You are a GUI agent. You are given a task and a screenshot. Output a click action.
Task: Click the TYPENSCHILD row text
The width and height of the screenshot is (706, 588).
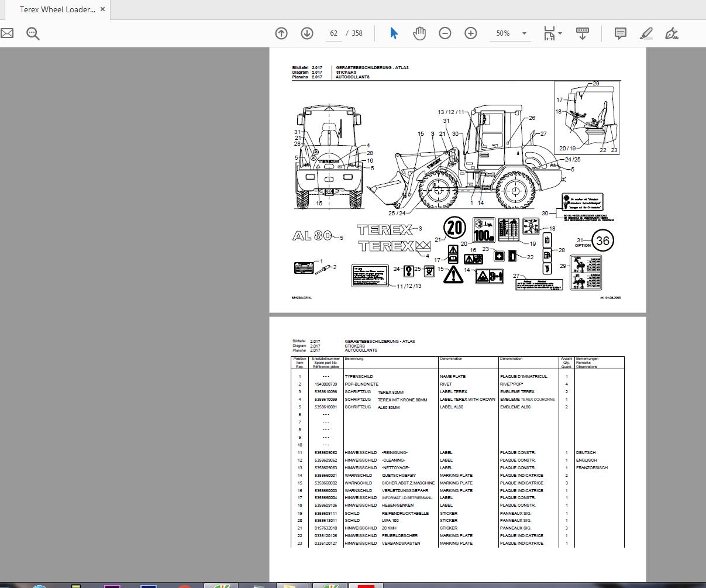359,377
